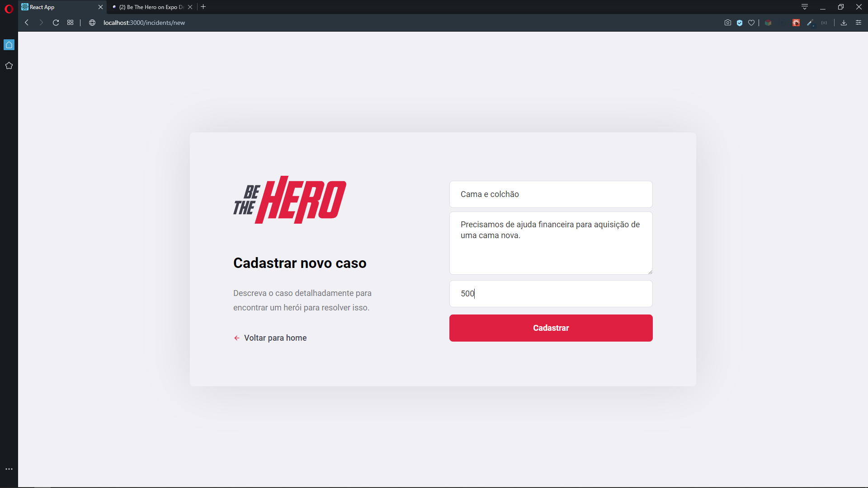
Task: Click the sidebar home icon
Action: tap(9, 45)
